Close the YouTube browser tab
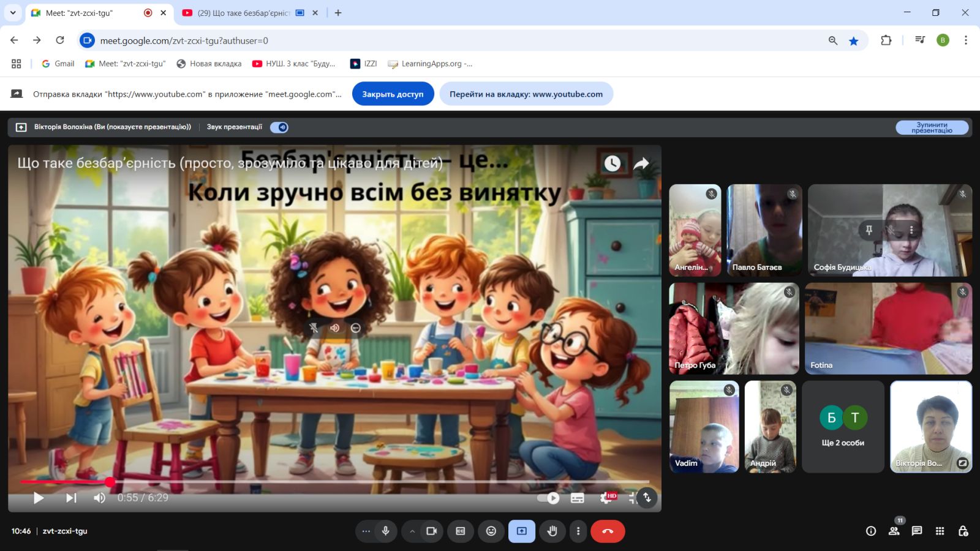 click(x=315, y=13)
